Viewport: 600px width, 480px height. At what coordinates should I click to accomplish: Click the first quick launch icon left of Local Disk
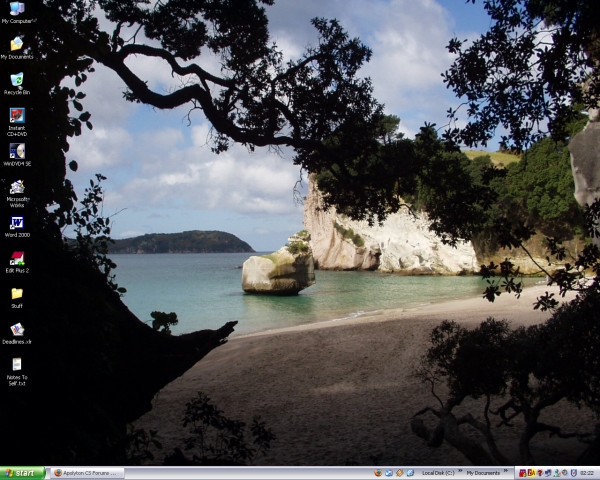[x=378, y=473]
